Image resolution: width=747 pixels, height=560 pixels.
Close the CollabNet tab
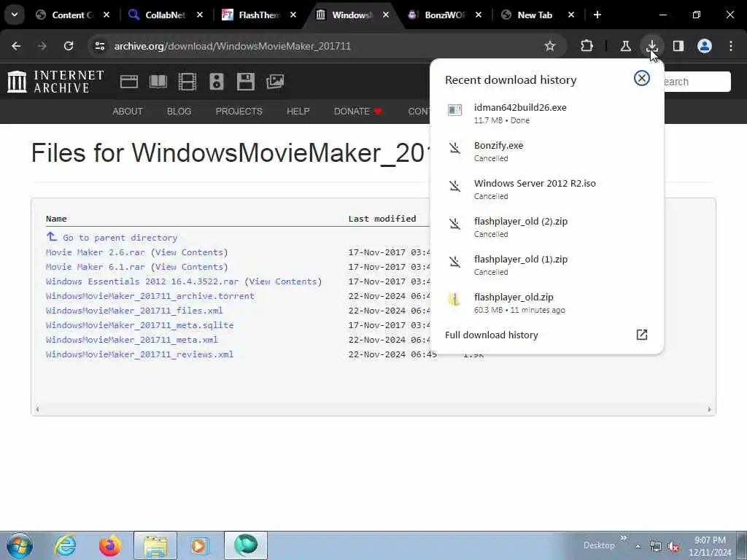coord(200,15)
